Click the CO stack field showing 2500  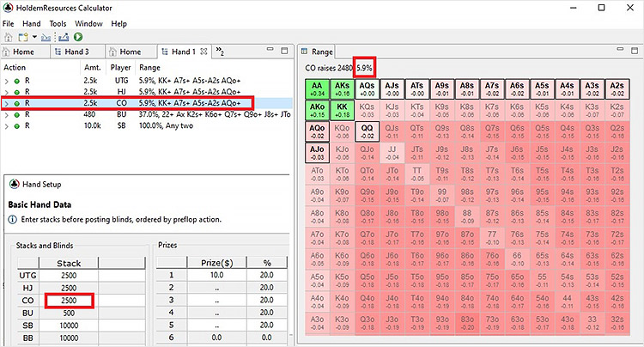coord(70,301)
